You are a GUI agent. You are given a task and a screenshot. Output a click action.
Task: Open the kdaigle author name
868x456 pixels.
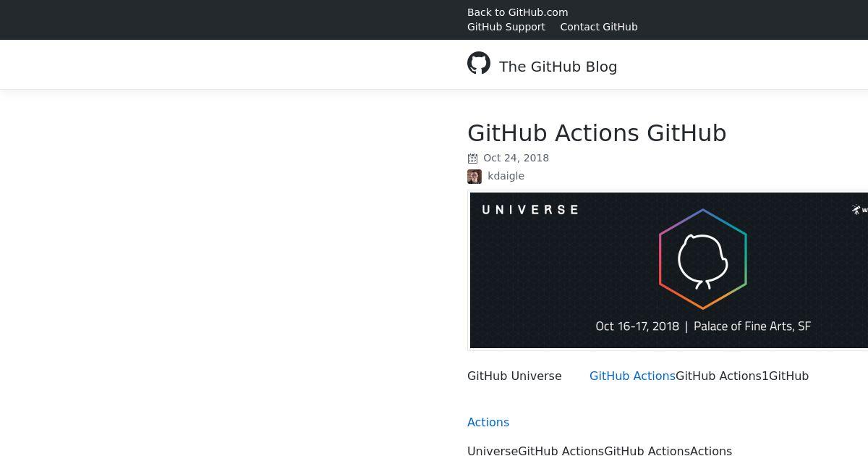click(x=506, y=176)
